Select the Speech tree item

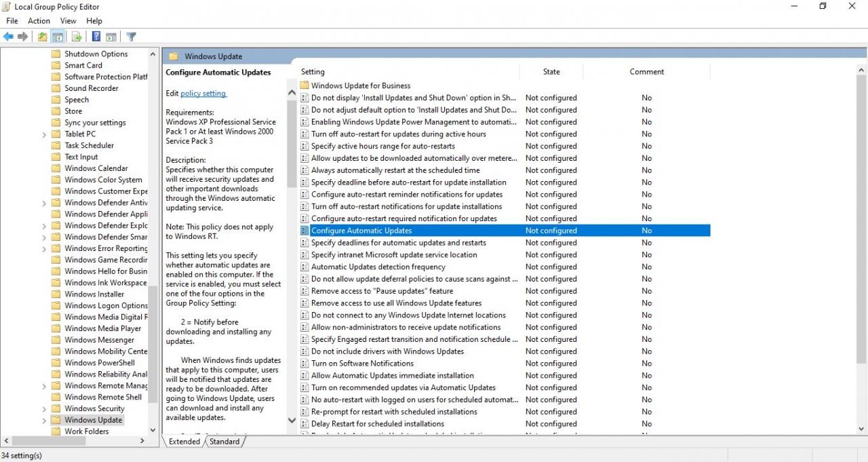click(x=77, y=100)
